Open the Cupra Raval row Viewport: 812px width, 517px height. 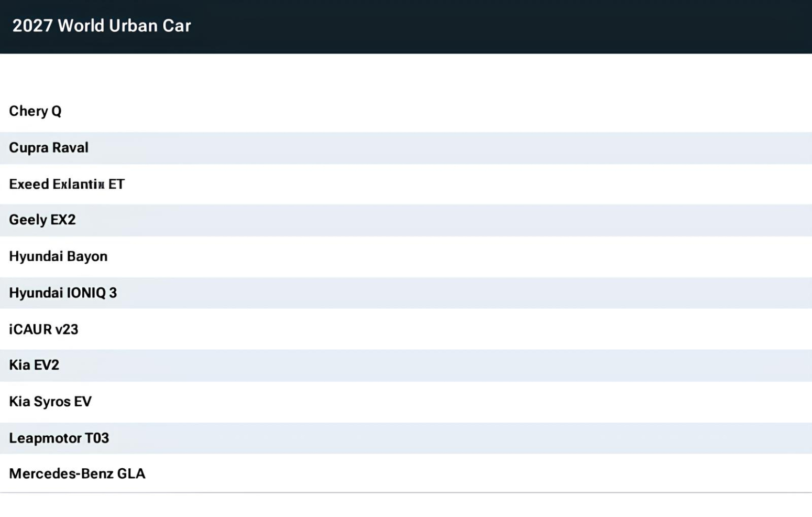click(406, 148)
